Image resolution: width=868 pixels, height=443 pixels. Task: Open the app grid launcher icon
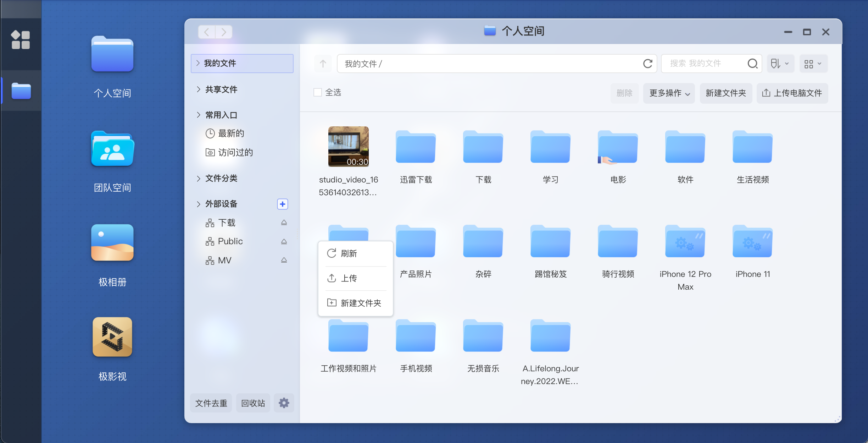[x=21, y=39]
